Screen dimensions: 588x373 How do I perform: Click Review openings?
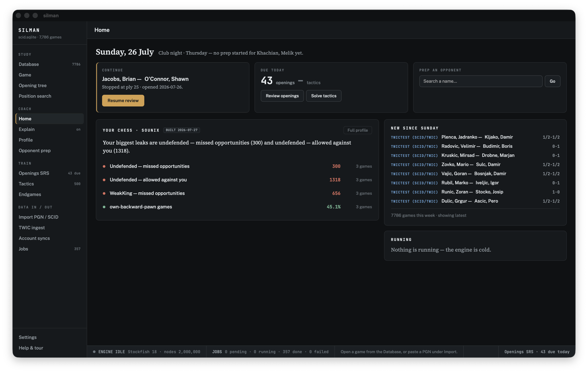pyautogui.click(x=282, y=96)
